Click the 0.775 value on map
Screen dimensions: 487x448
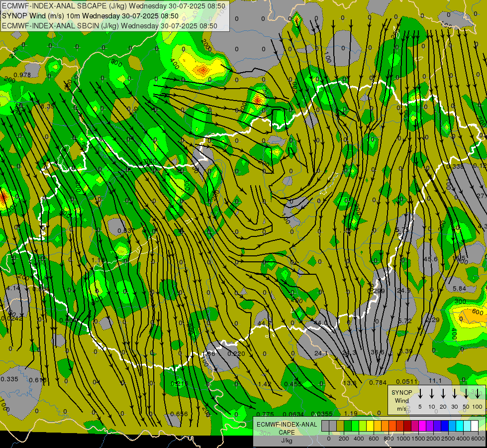[266, 414]
